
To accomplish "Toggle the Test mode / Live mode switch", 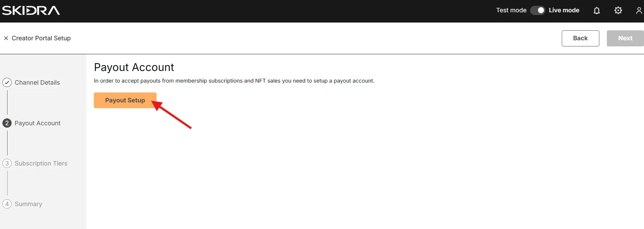I will tap(538, 11).
